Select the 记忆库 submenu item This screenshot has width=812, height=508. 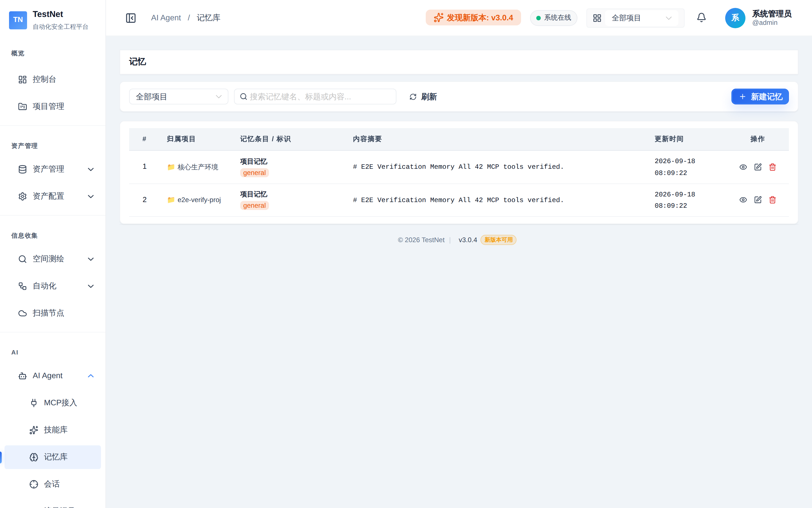pos(53,457)
